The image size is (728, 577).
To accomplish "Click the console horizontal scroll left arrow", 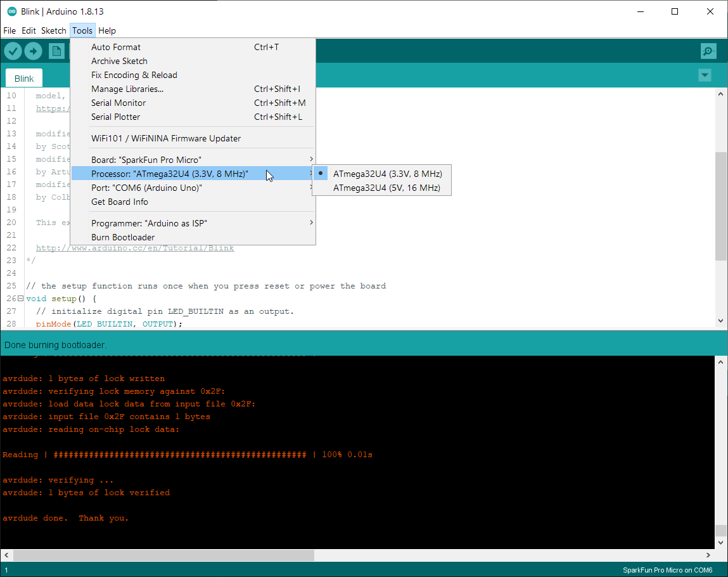I will [x=6, y=555].
